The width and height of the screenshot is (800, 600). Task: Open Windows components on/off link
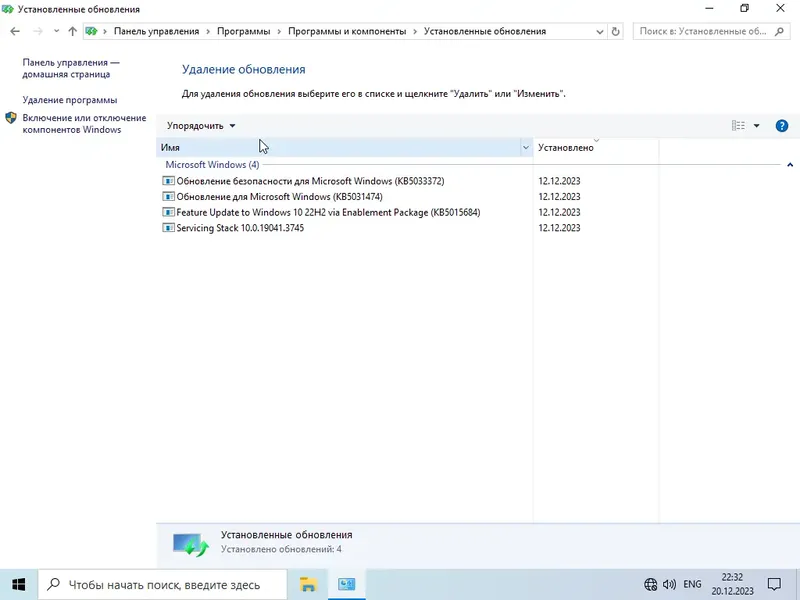click(84, 123)
